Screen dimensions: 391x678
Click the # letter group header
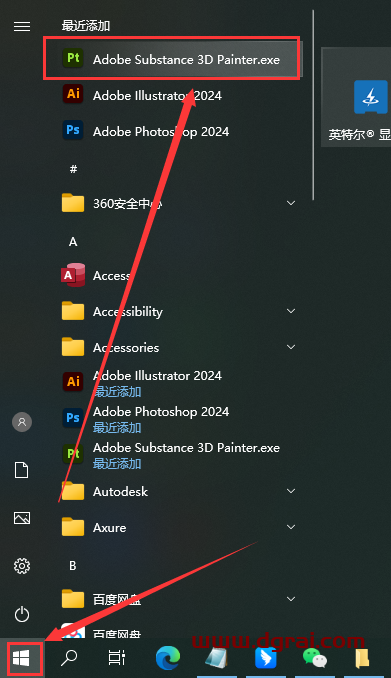click(x=73, y=169)
